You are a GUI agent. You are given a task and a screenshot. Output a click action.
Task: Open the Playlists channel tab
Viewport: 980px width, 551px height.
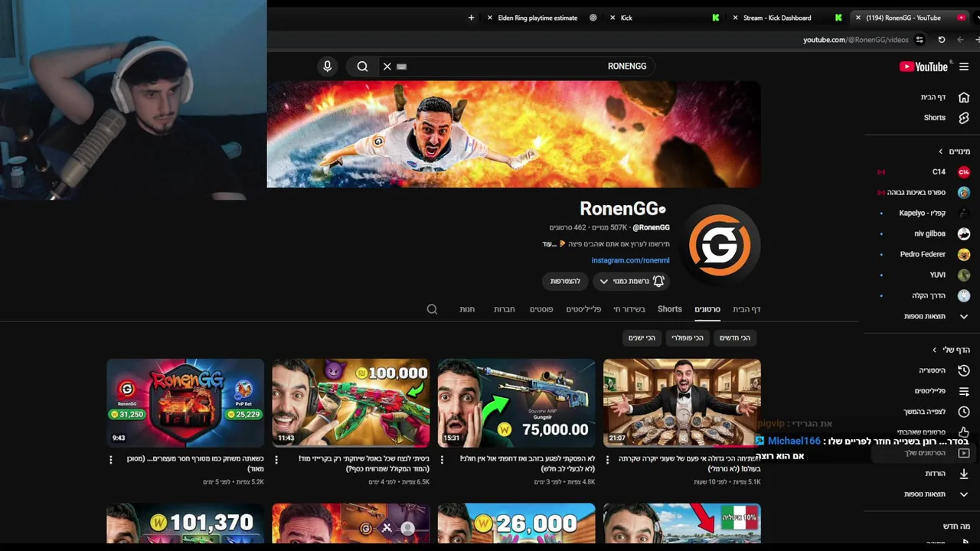[583, 309]
